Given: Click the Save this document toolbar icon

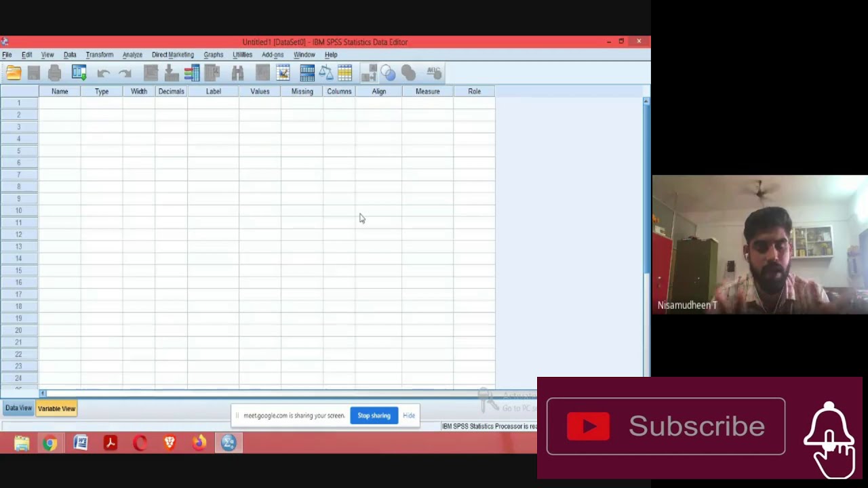Looking at the screenshot, I should [x=34, y=73].
